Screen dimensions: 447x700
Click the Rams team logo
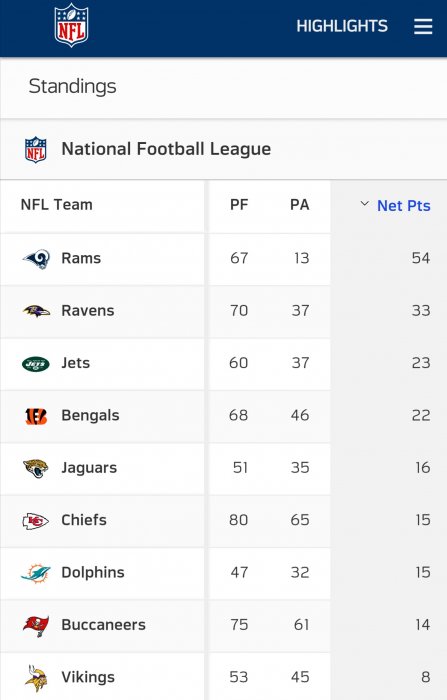[36, 259]
